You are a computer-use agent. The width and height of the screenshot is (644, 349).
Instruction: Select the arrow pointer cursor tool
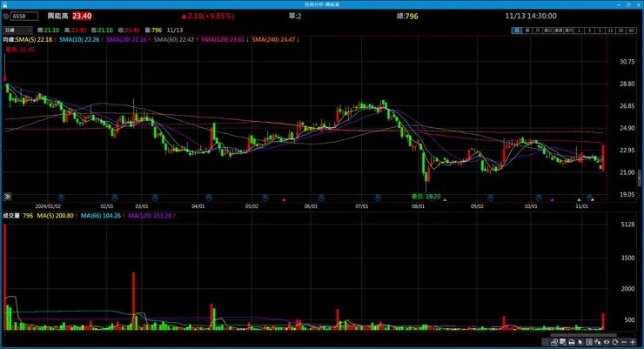coord(580,342)
